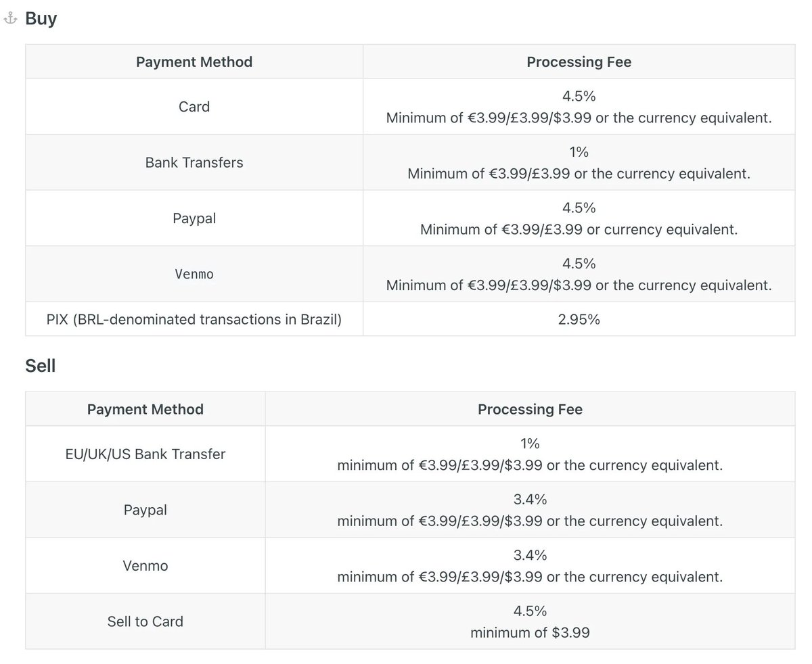This screenshot has height=664, width=812.
Task: Click the Processing Fee header in Buy table
Action: click(579, 62)
